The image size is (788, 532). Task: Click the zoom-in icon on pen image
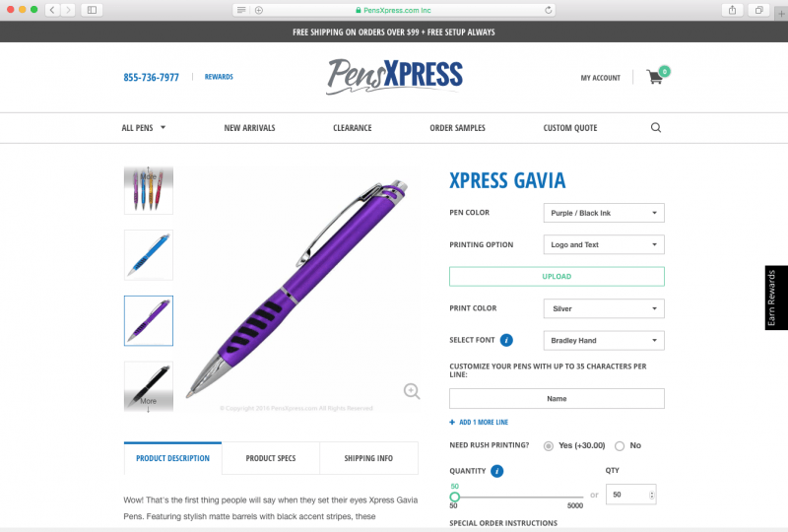pos(412,391)
